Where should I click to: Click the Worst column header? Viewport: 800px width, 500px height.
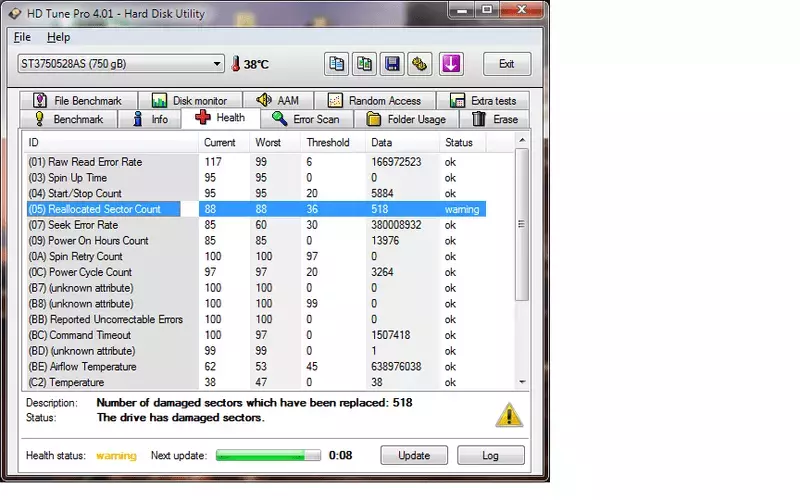coord(274,142)
